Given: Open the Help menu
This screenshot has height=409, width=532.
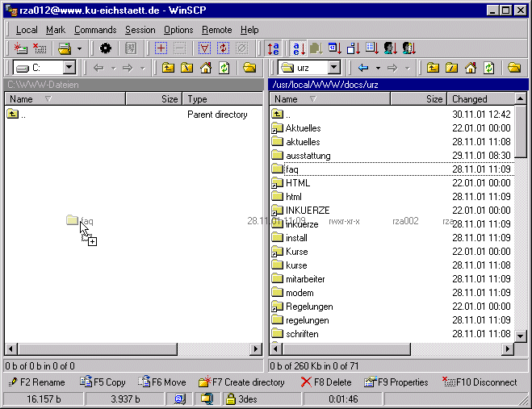Looking at the screenshot, I should pos(249,30).
